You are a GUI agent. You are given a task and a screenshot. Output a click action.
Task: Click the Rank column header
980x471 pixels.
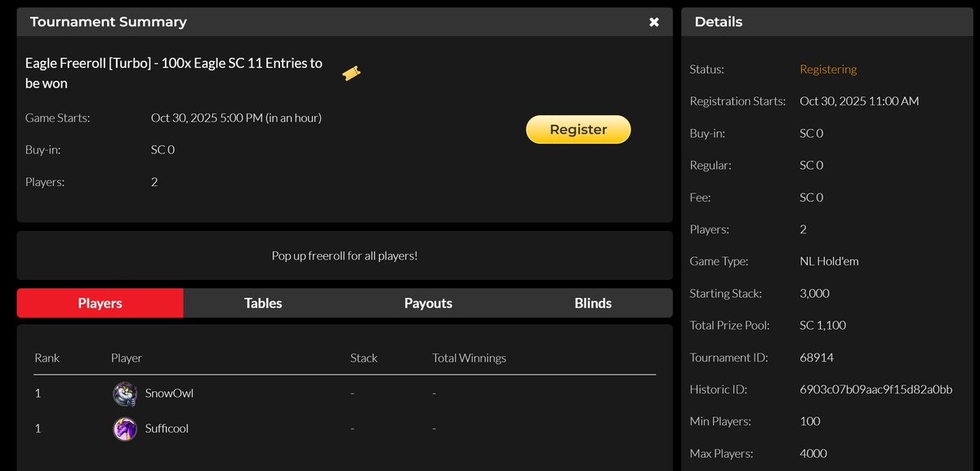click(x=47, y=358)
